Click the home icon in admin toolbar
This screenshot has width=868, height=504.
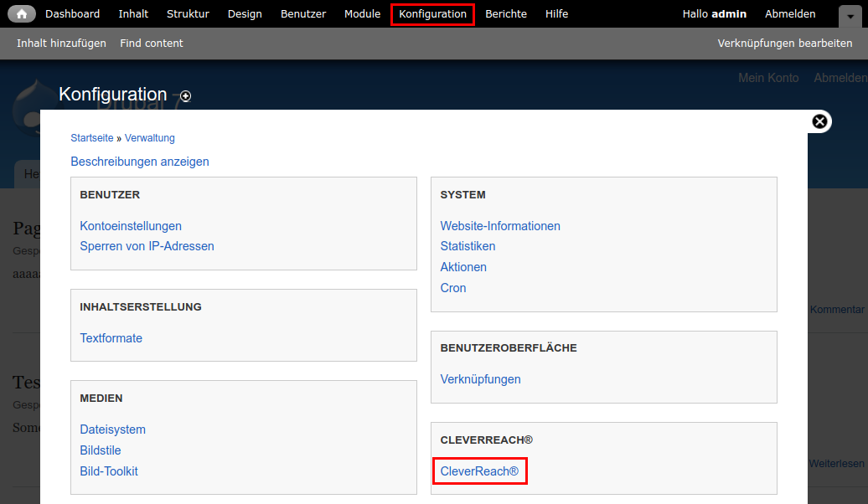22,14
